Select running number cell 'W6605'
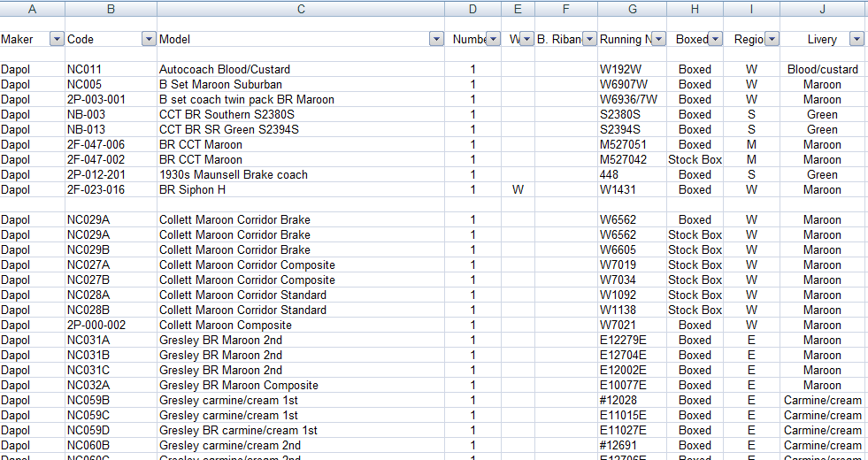The image size is (868, 460). point(632,249)
